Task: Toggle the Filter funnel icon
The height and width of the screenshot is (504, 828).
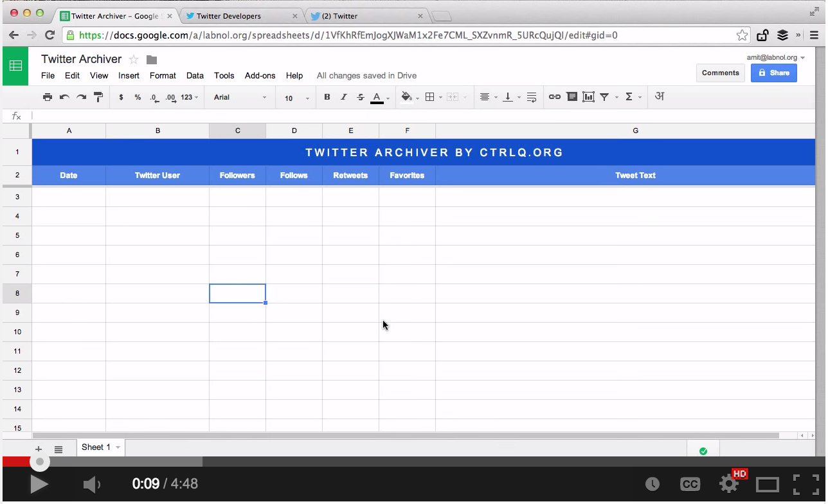Action: tap(605, 97)
